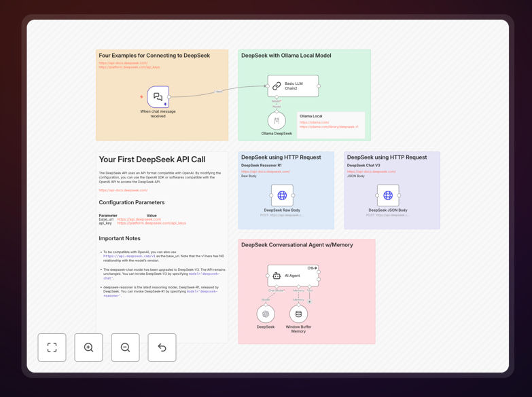The image size is (532, 397).
Task: Select the DeepSeek JSON Body HTTP node
Action: [388, 195]
